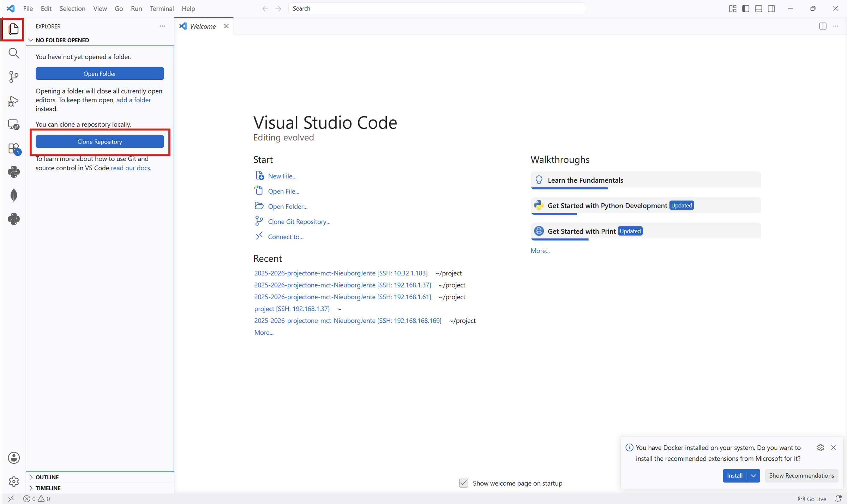Open the Extensions view with update badge

pos(14,148)
